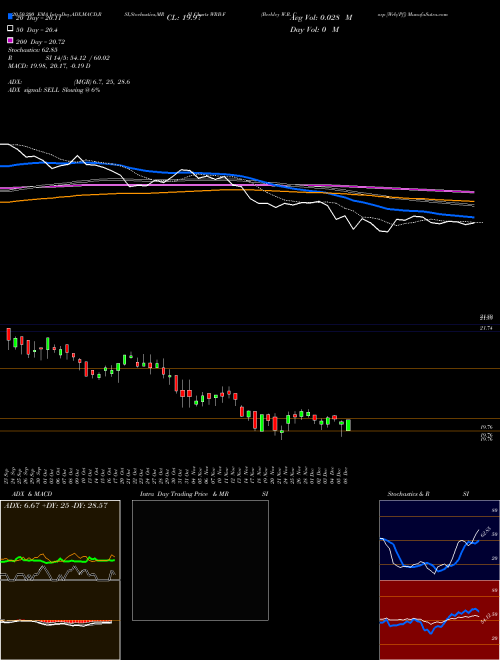Click the blue 20 Day EMA legend swatch

(10, 17)
